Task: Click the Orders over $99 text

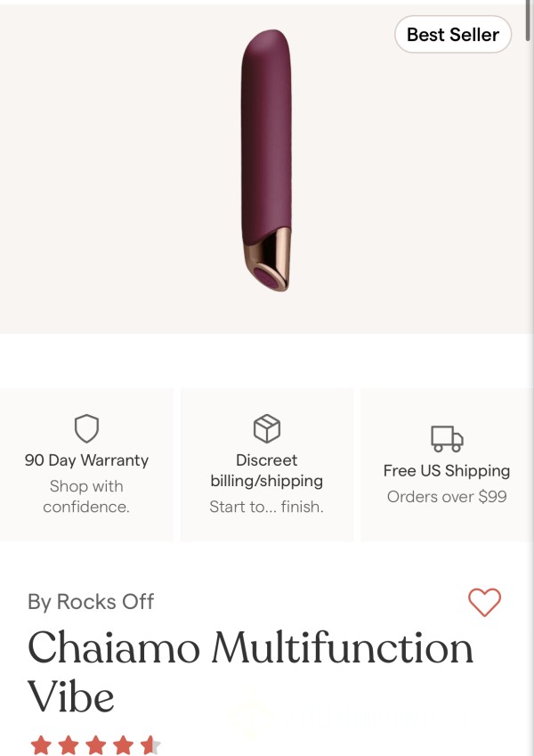Action: point(447,497)
